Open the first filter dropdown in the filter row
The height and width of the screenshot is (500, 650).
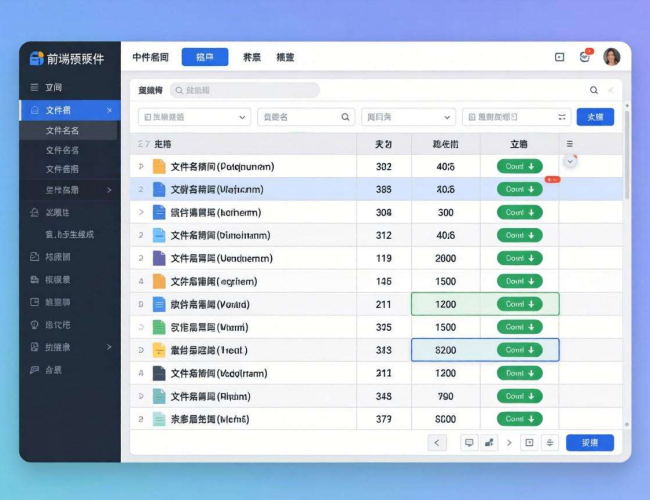(x=194, y=117)
